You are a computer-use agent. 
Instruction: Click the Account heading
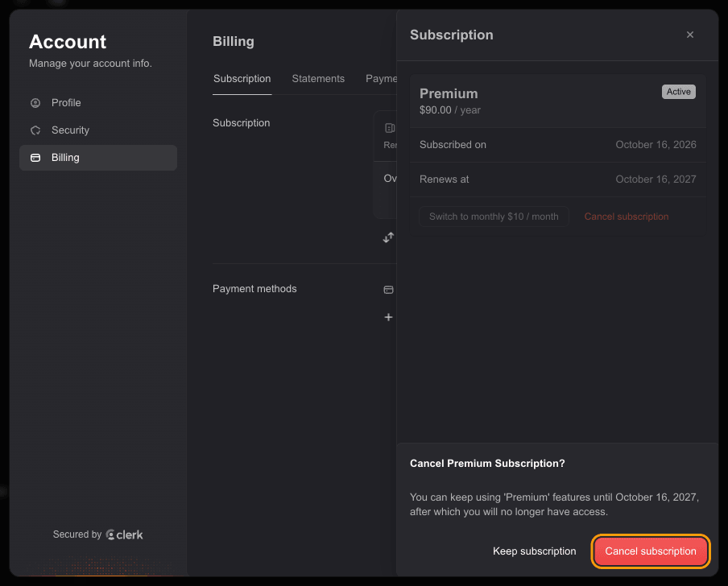coord(68,42)
